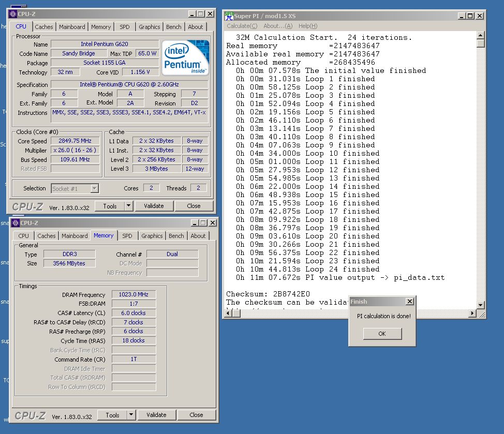The image size is (504, 434).
Task: Click Tools button in top CPU-Z window
Action: 110,206
